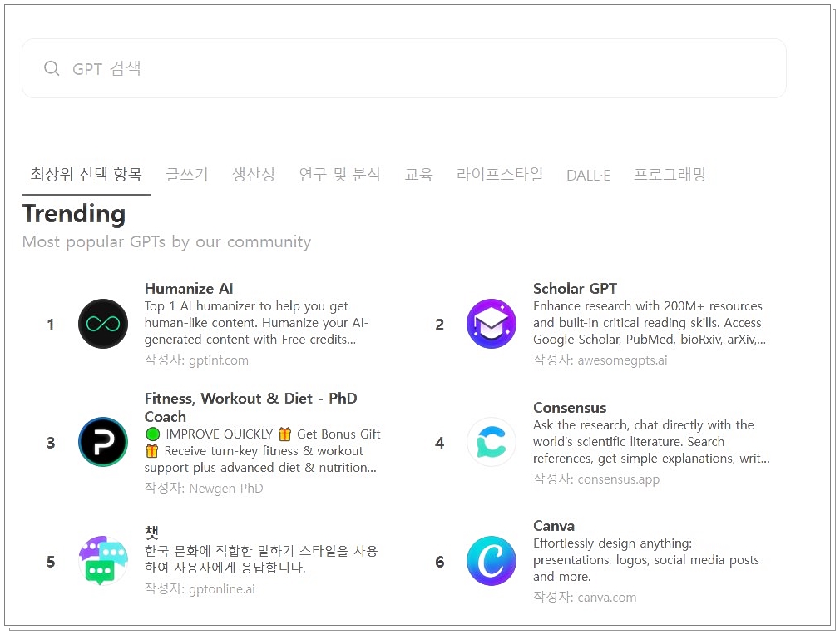Screen dimensions: 840x635
Task: Open the Scholar GPT graduation cap icon
Action: (x=492, y=324)
